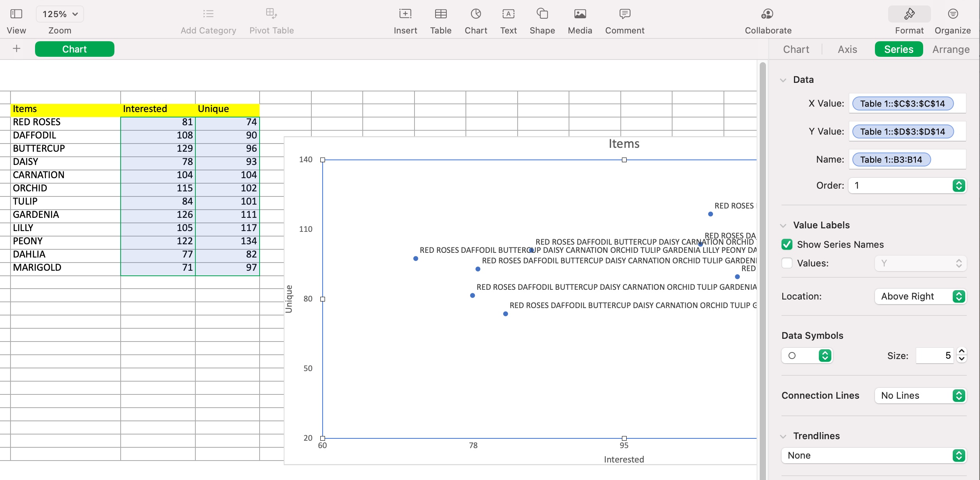The image size is (980, 480).
Task: Click the View sidebar icon
Action: point(16,14)
